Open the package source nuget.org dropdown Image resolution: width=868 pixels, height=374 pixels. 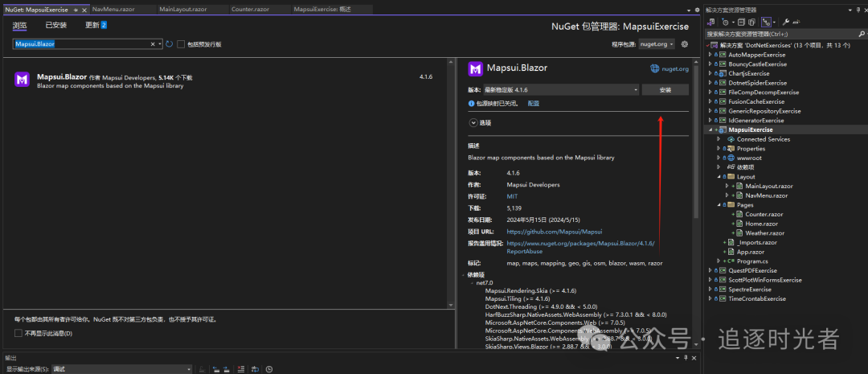click(x=657, y=44)
